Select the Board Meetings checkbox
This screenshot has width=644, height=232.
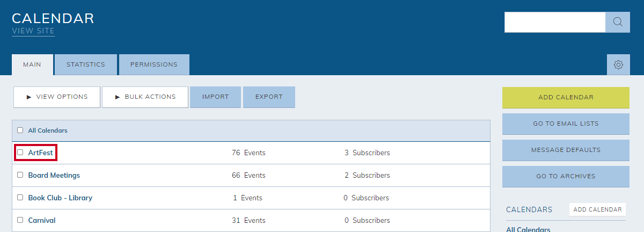click(20, 175)
